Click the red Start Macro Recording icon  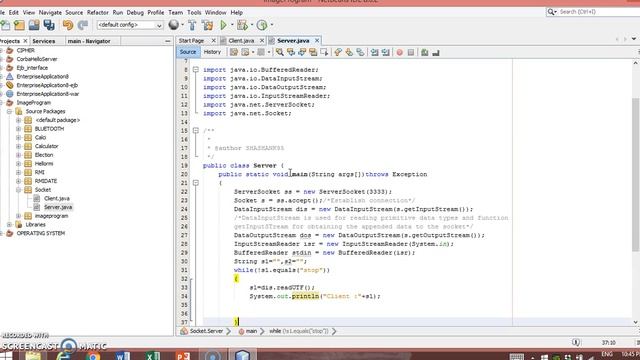[400, 52]
